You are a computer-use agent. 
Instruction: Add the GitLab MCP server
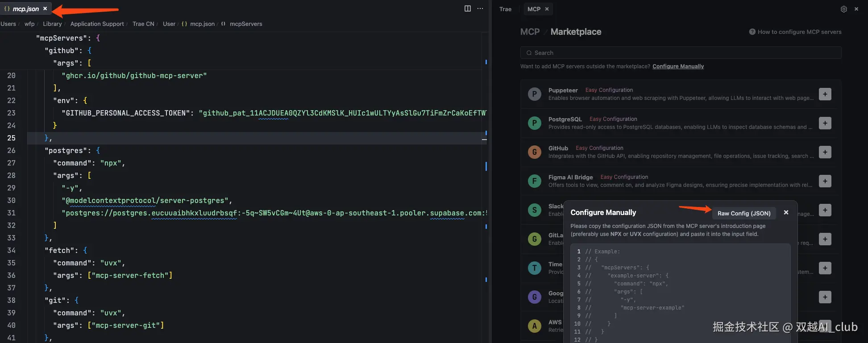(825, 239)
